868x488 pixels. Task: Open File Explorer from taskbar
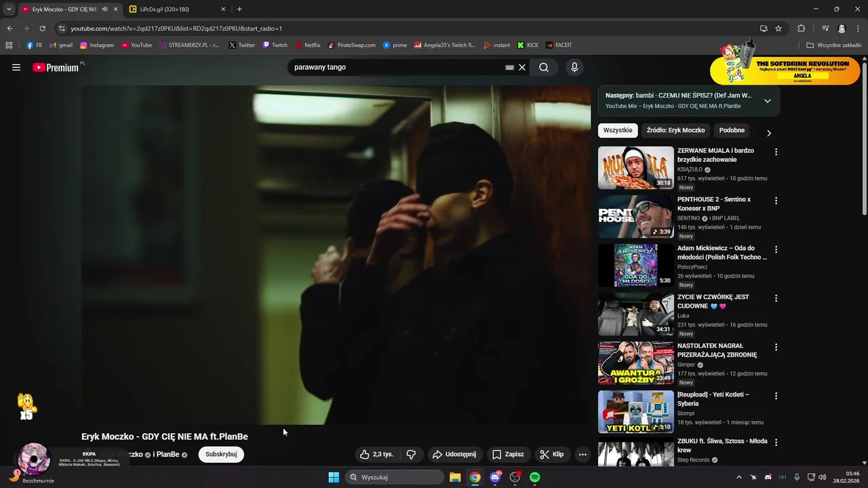tap(455, 477)
